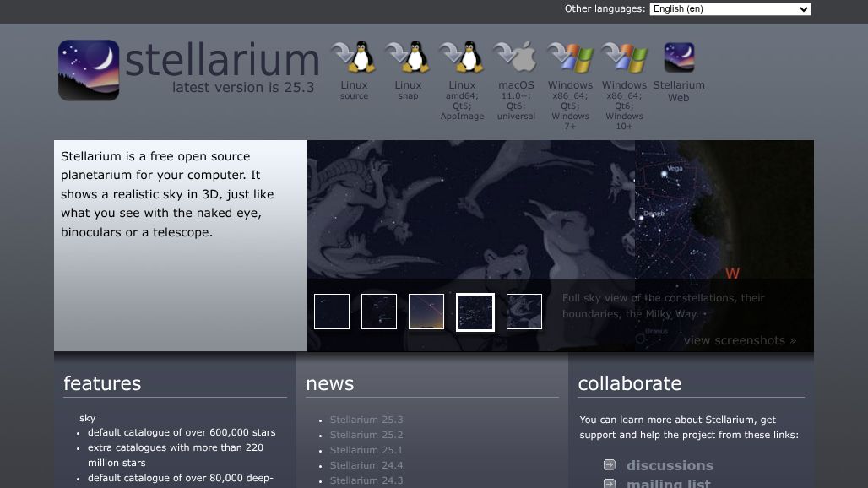Viewport: 868px width, 488px height.
Task: Select the Linux snap download icon
Action: coord(408,57)
